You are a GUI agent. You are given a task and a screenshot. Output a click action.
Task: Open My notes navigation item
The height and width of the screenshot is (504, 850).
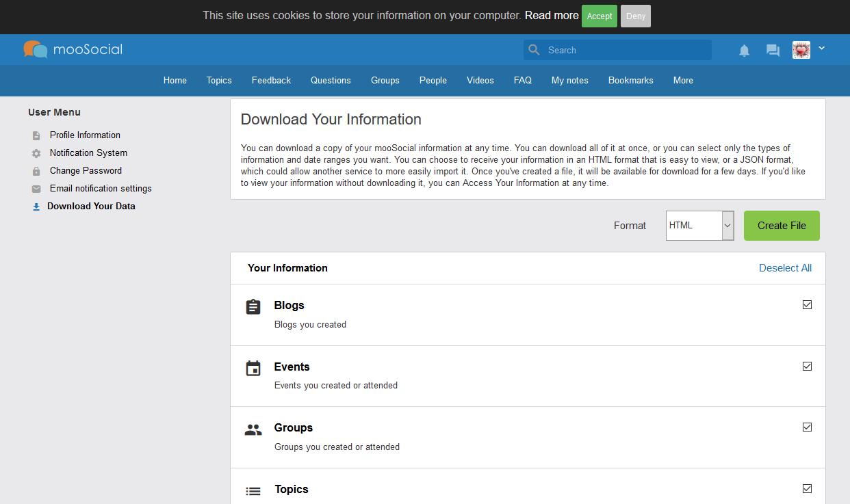570,81
